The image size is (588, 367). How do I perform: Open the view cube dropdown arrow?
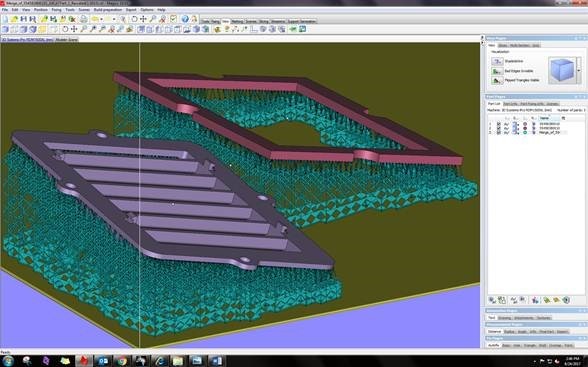coord(579,70)
